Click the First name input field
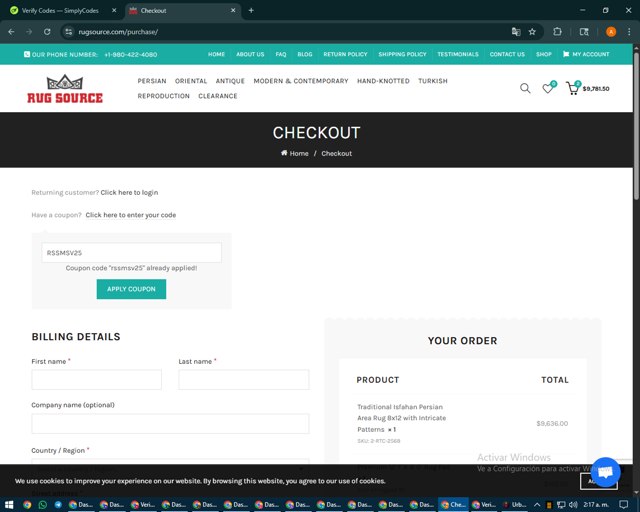The width and height of the screenshot is (640, 512). click(x=96, y=380)
